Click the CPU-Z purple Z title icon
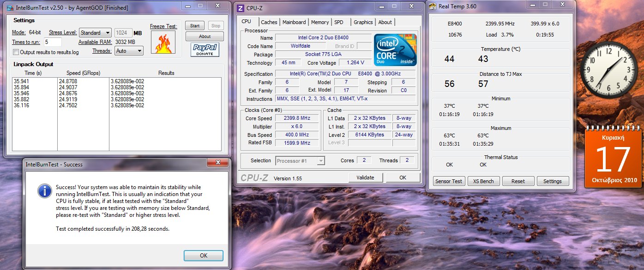644x270 pixels. click(240, 9)
